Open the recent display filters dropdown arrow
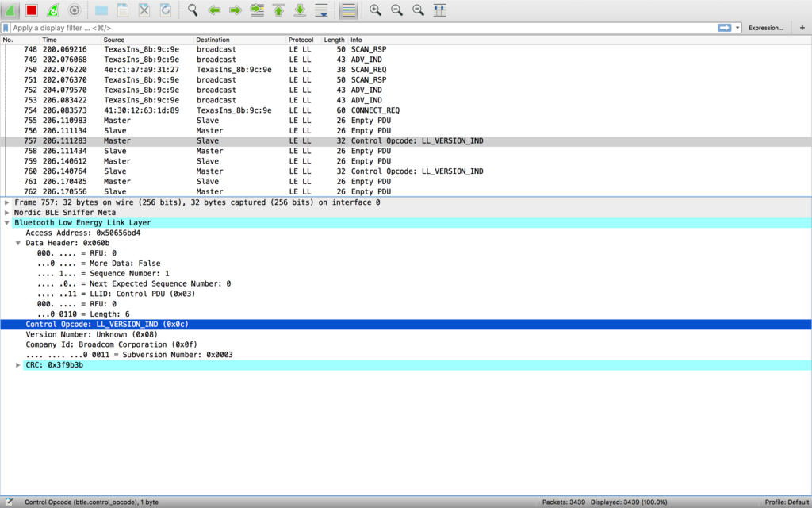Screen dimensions: 812x508 (738, 28)
